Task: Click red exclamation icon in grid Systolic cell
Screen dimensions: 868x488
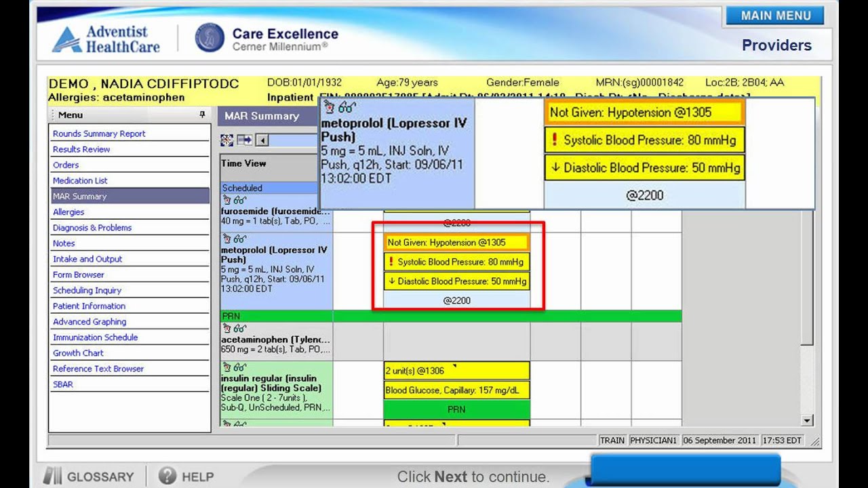Action: click(x=391, y=262)
